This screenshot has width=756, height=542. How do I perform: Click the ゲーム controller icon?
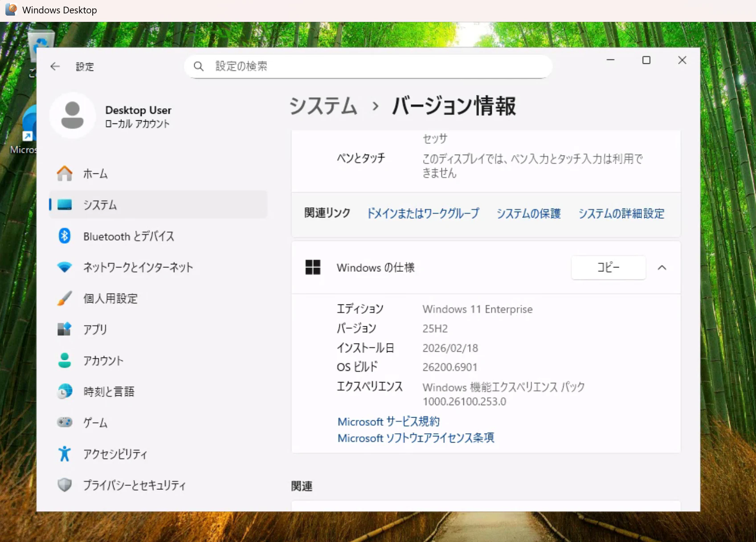(65, 422)
